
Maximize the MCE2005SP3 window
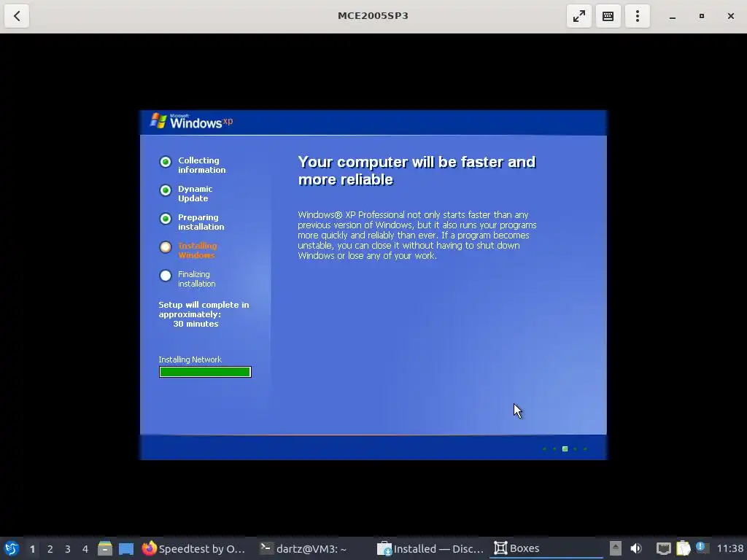click(x=701, y=16)
